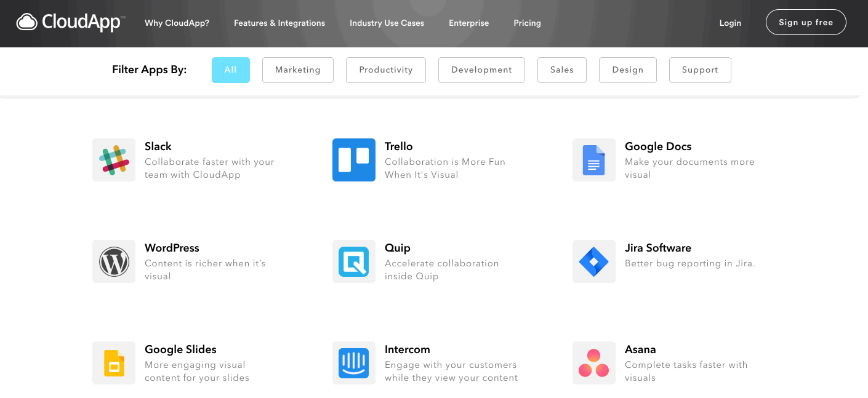Image resolution: width=868 pixels, height=398 pixels.
Task: Open the Jira Software app icon
Action: coord(594,261)
